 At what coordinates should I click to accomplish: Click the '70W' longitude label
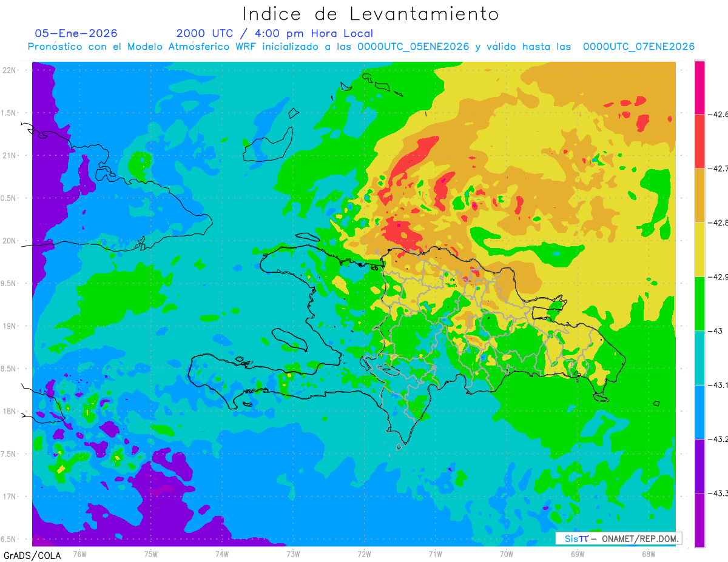click(506, 553)
